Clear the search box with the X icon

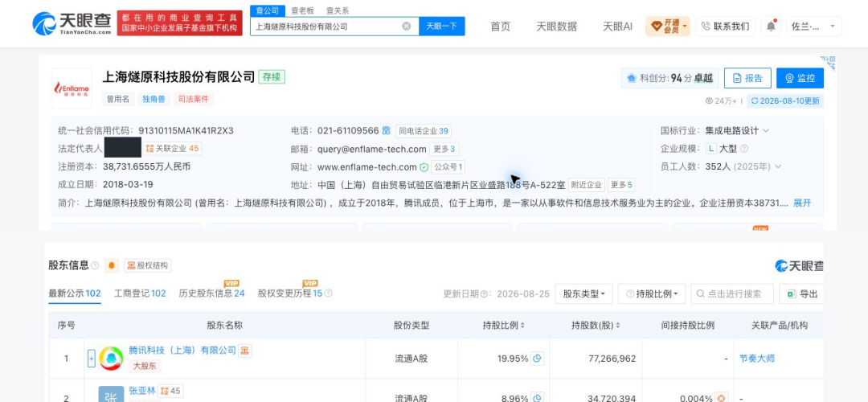pos(407,26)
